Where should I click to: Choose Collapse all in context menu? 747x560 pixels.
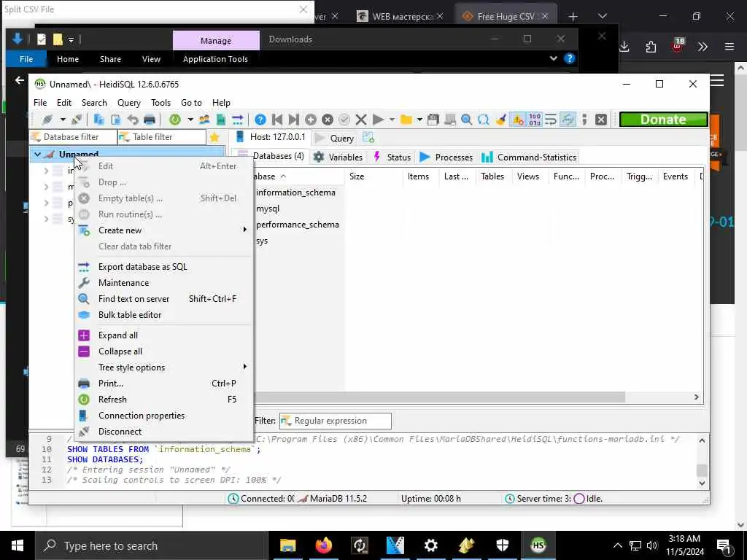point(165,351)
